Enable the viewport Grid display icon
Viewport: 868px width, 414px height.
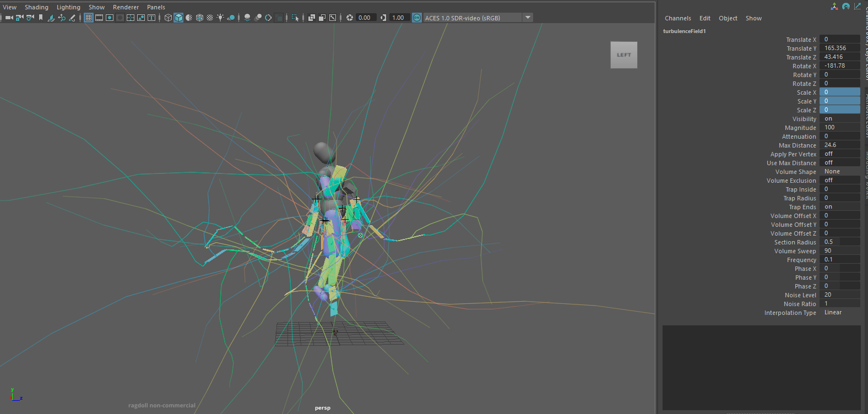(89, 18)
